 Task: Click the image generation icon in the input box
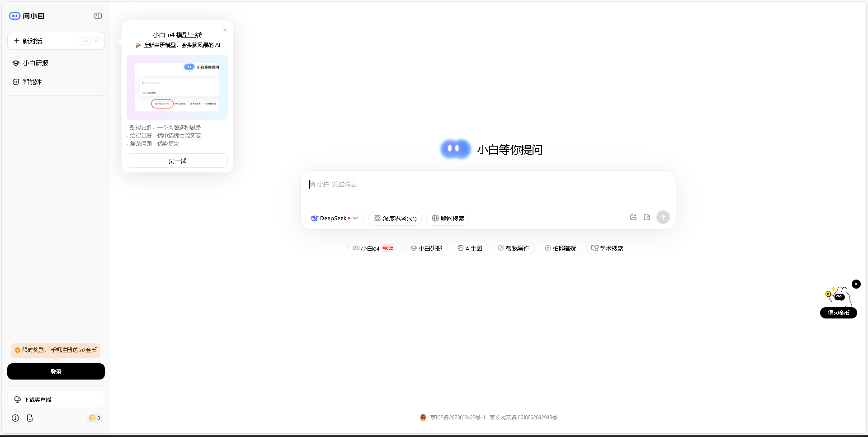pos(633,217)
